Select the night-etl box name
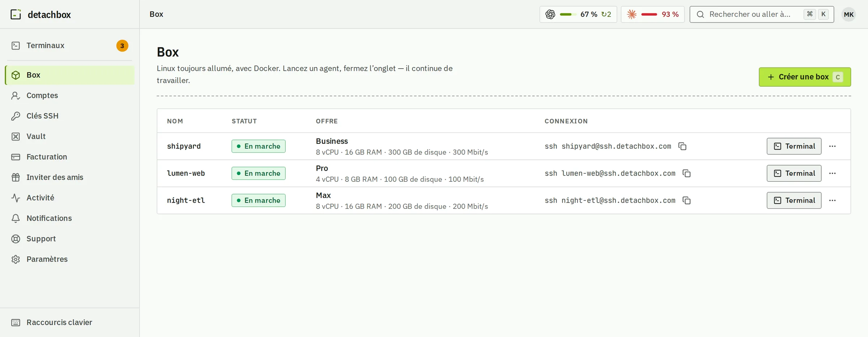Viewport: 868px width, 337px height. coord(186,200)
